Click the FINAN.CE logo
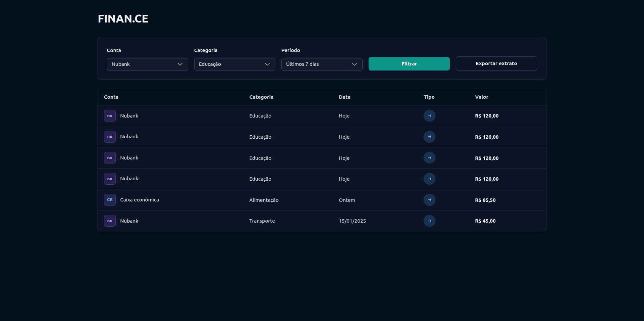Screen dimensions: 644x321 click(123, 19)
